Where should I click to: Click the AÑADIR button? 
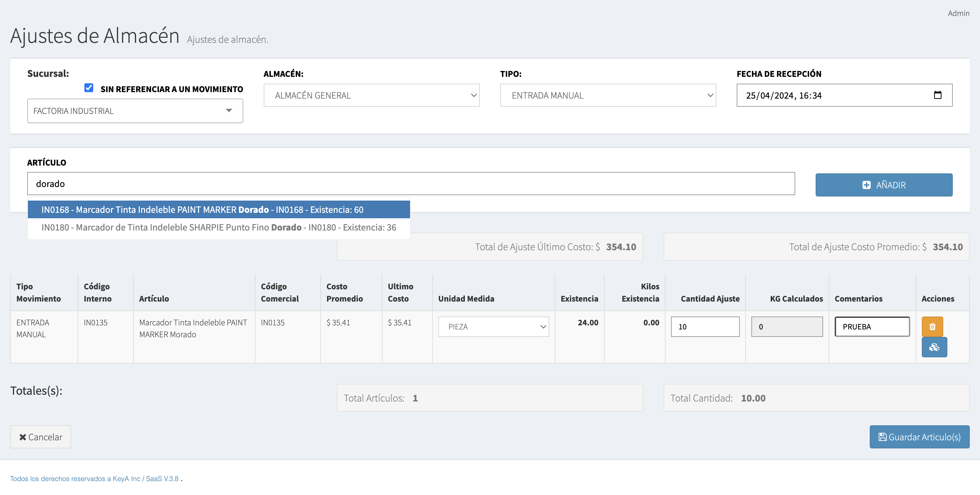tap(883, 185)
